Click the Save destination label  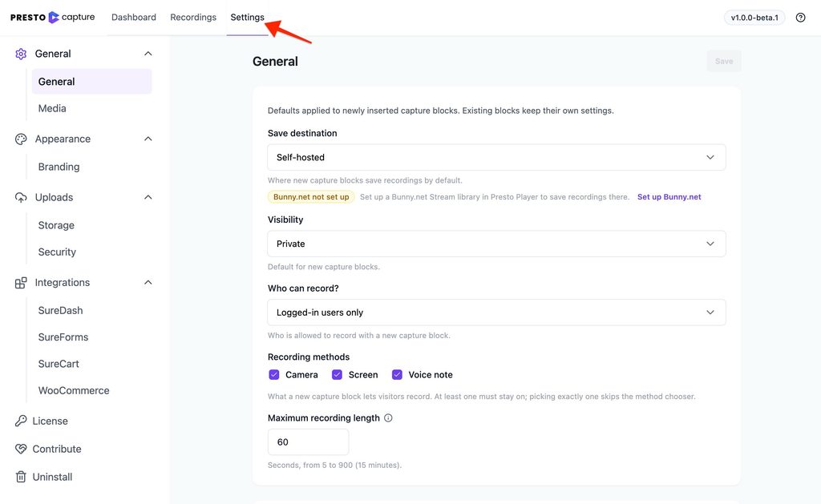click(x=302, y=133)
